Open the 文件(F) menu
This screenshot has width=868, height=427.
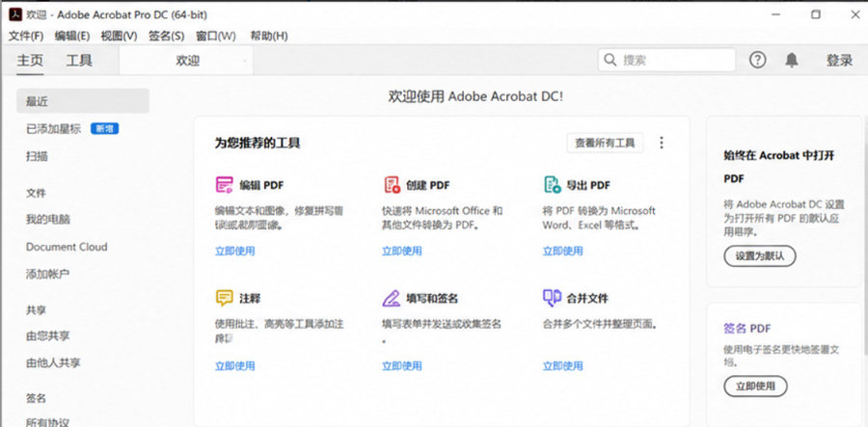point(26,36)
